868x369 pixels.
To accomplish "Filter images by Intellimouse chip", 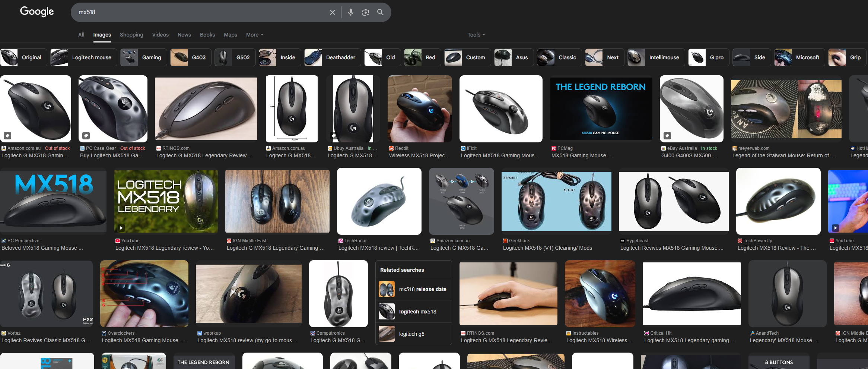I will click(x=656, y=57).
